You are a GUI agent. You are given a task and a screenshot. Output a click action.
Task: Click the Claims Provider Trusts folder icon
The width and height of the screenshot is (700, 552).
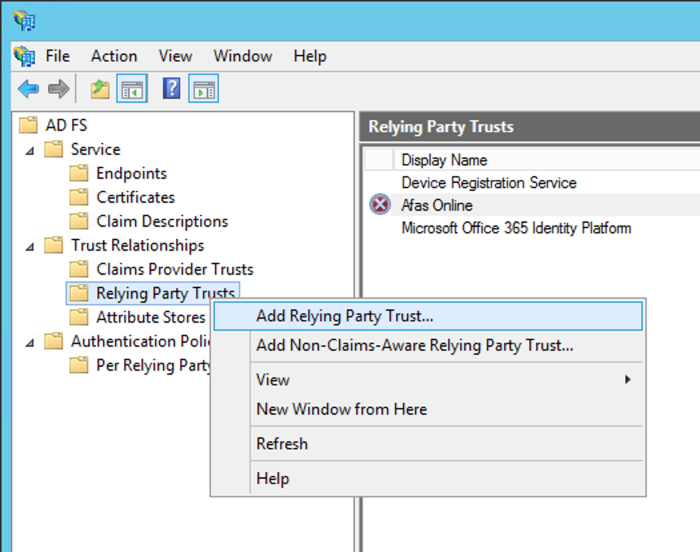pyautogui.click(x=79, y=269)
